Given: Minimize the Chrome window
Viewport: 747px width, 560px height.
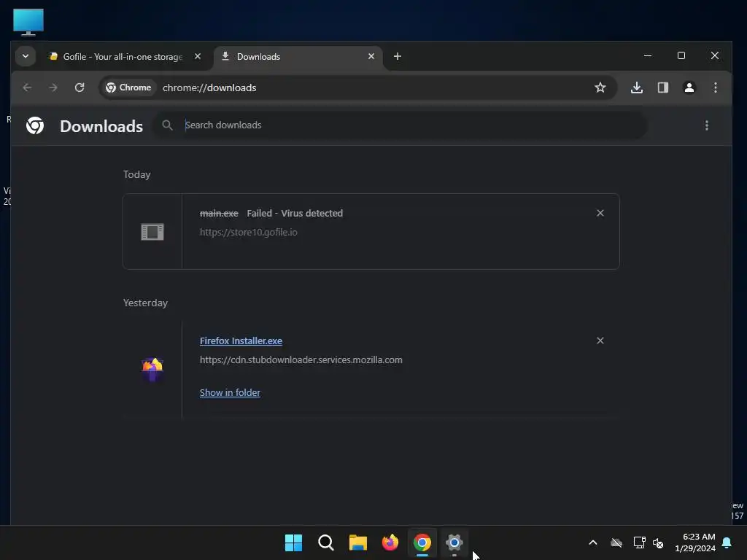Looking at the screenshot, I should (648, 55).
